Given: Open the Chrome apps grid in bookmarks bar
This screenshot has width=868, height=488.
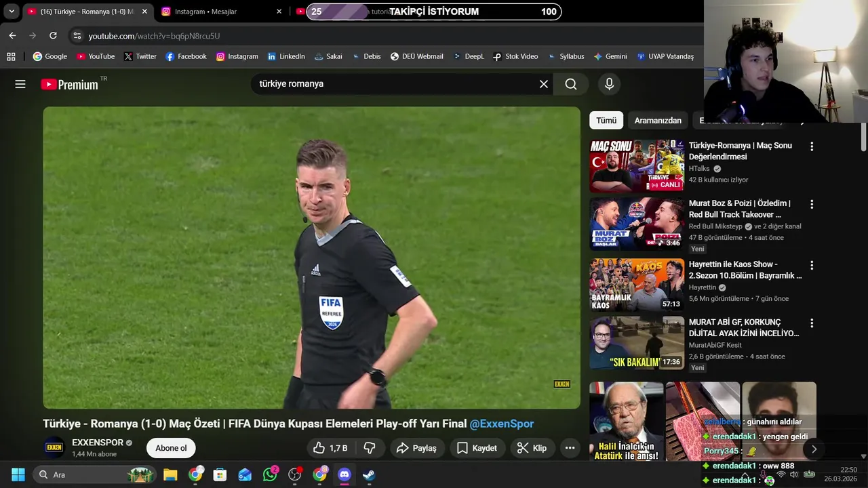Looking at the screenshot, I should pos(11,56).
